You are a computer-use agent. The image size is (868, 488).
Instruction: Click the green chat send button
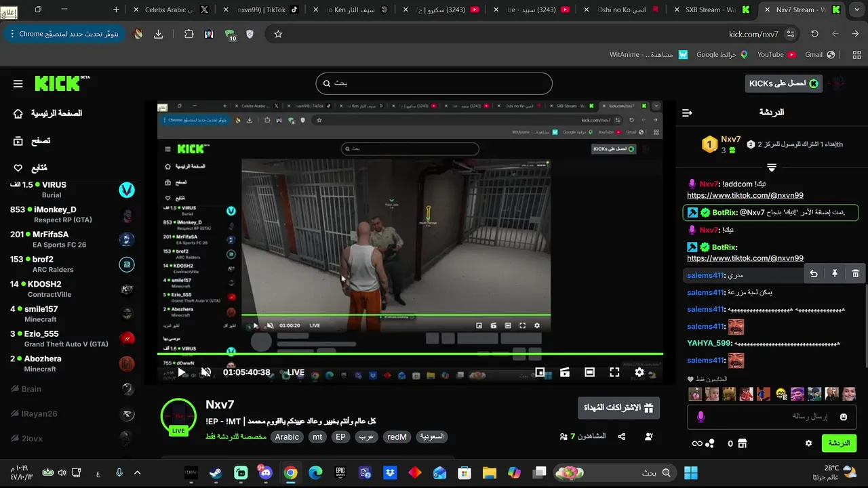click(839, 443)
